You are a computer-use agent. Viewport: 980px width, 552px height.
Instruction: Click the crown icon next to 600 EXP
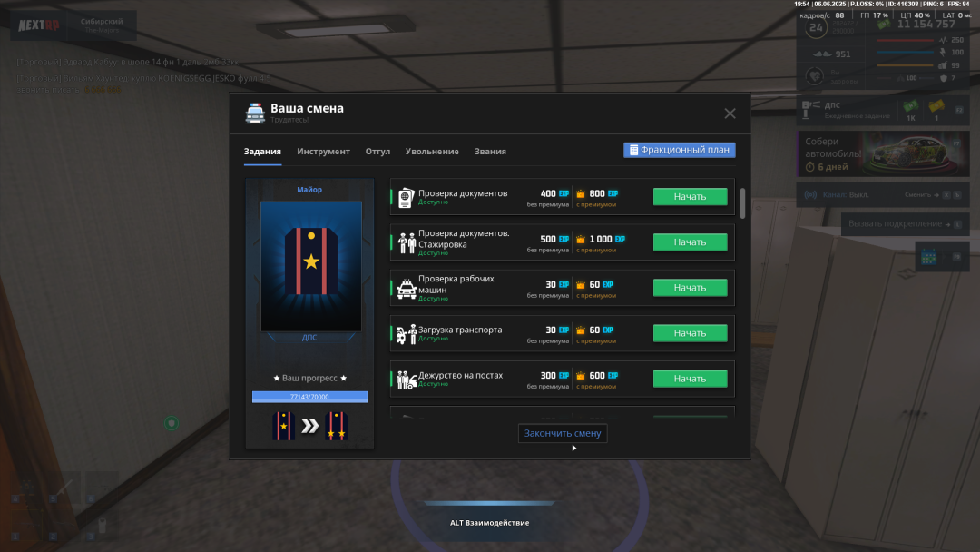581,376
